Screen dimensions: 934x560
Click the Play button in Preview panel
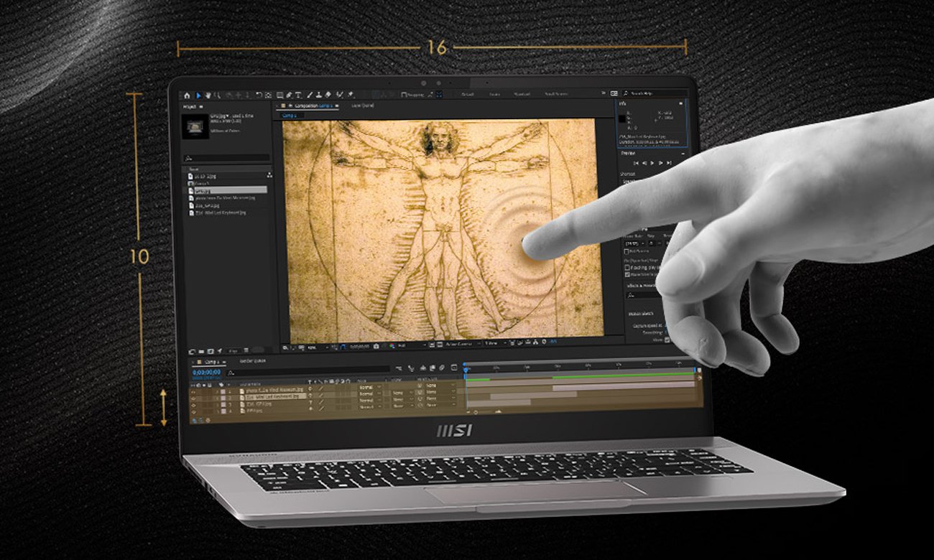652,163
